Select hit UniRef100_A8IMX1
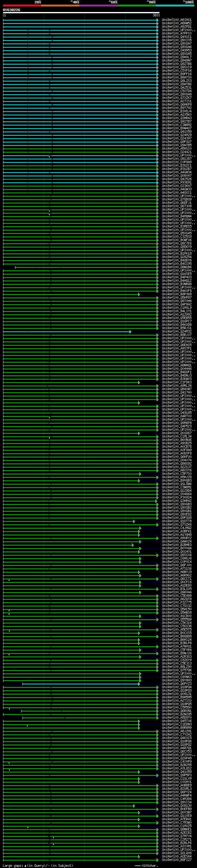This screenshot has height=868, width=197. pos(176,20)
